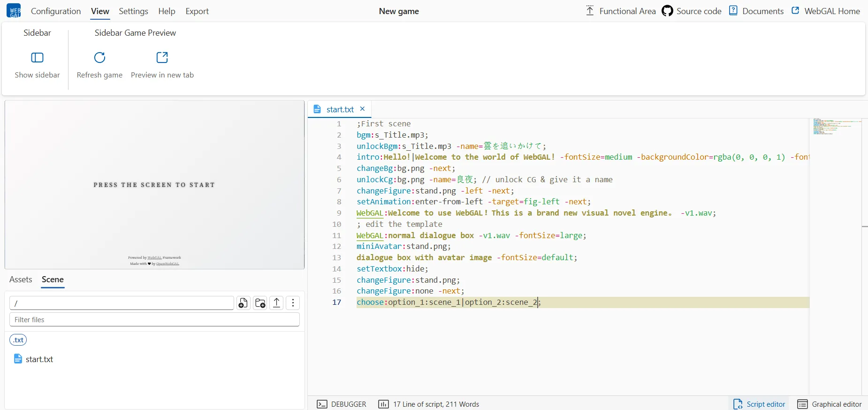This screenshot has width=868, height=410.
Task: Open the Configuration menu tab
Action: point(56,11)
